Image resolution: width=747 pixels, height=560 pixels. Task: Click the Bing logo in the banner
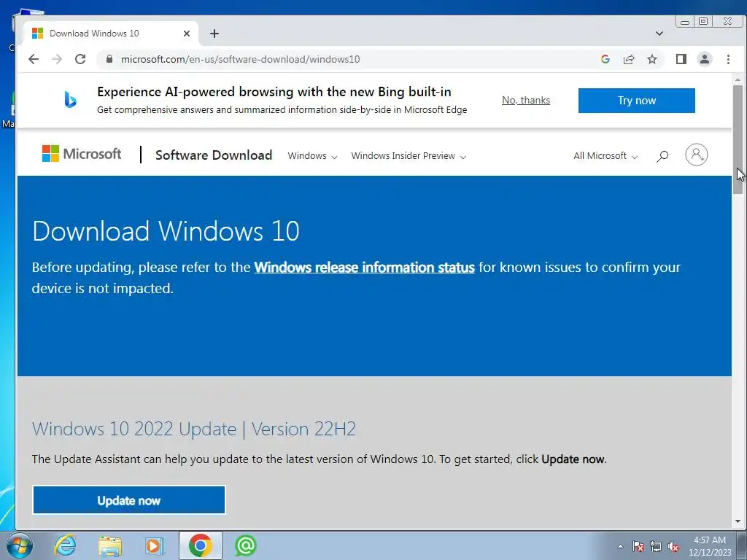click(70, 99)
